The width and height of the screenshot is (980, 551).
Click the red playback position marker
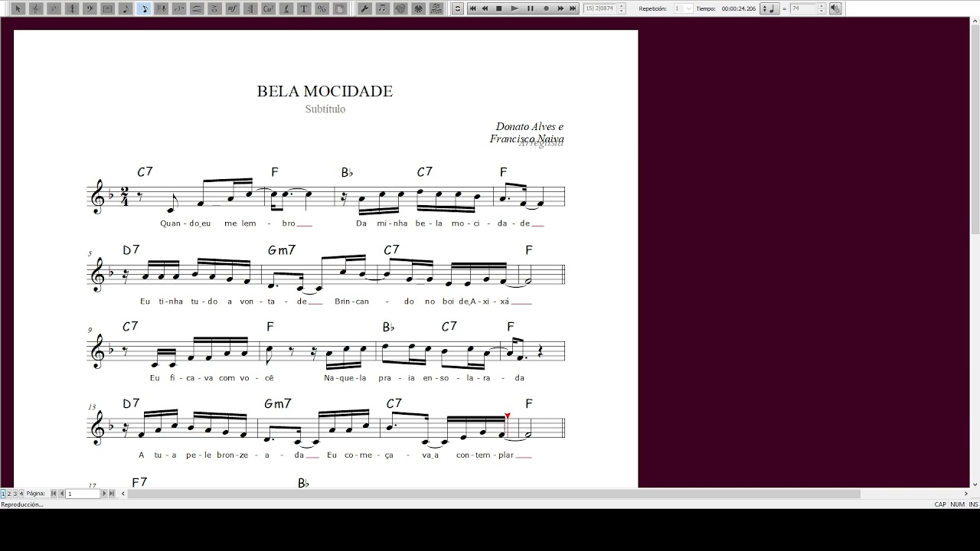click(507, 416)
